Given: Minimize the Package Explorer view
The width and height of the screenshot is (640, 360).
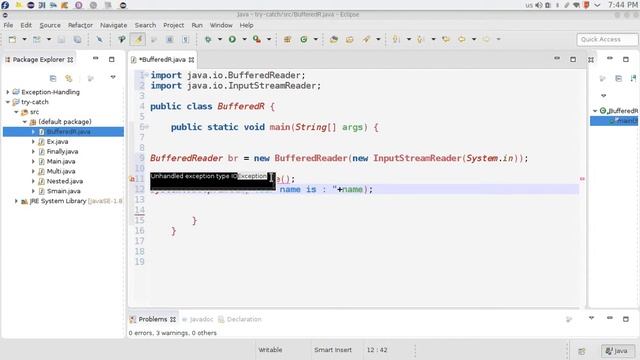Looking at the screenshot, I should 96,59.
